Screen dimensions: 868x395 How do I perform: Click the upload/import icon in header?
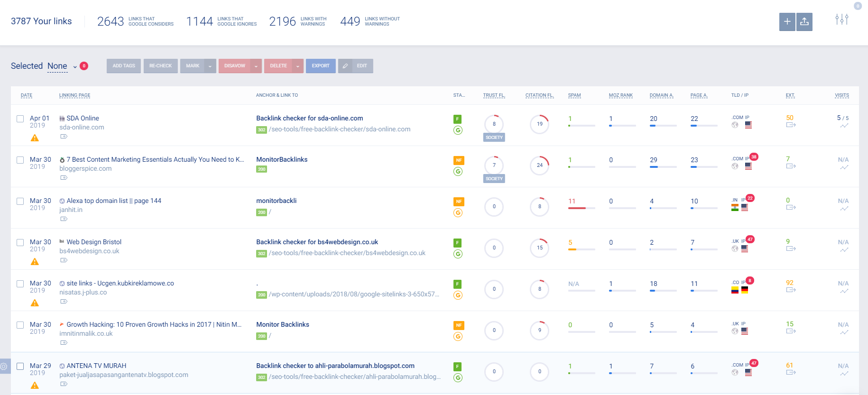tap(804, 22)
